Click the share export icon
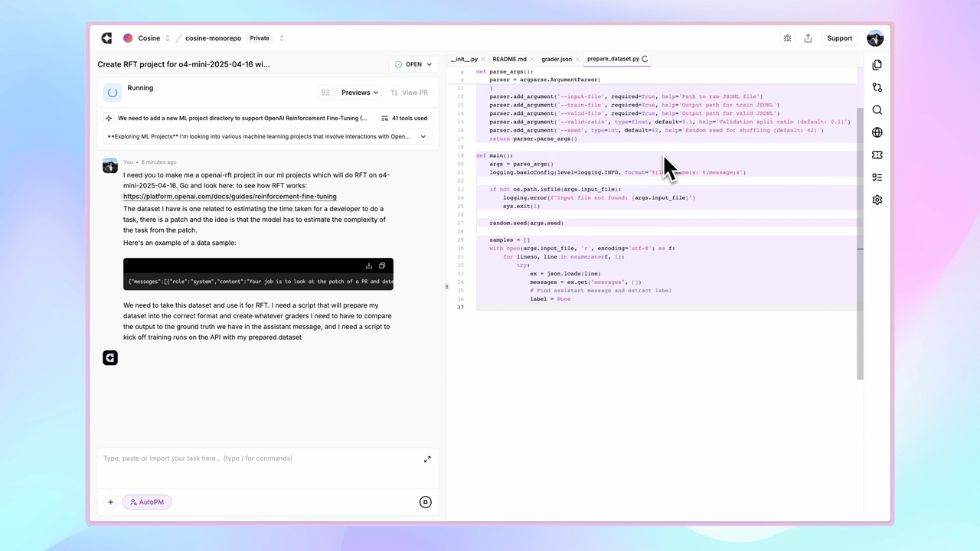 point(808,38)
